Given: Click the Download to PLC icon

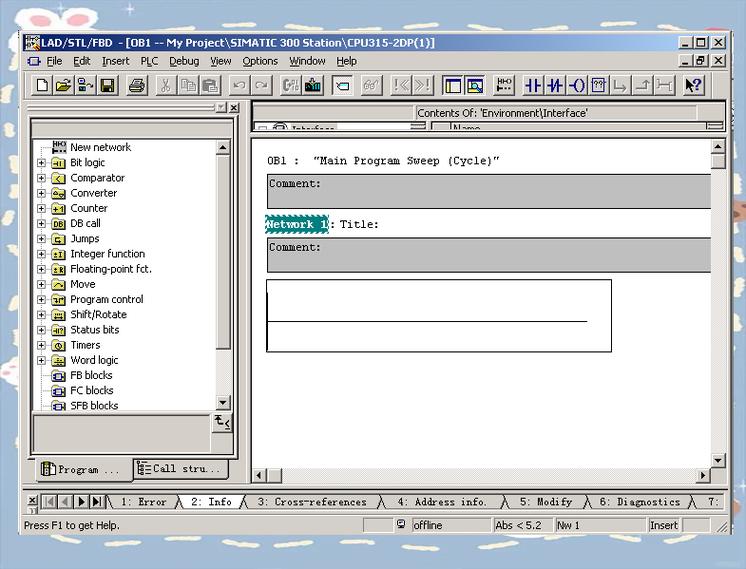Looking at the screenshot, I should point(313,86).
